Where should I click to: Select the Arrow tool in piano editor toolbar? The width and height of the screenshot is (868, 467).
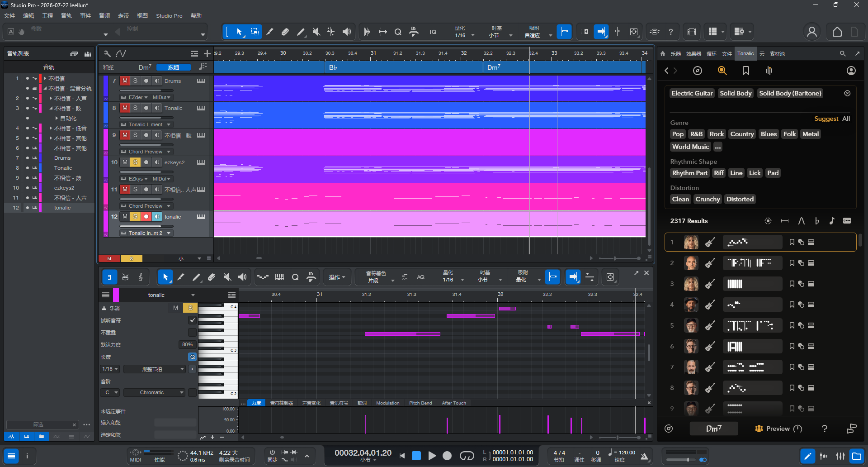coord(165,277)
